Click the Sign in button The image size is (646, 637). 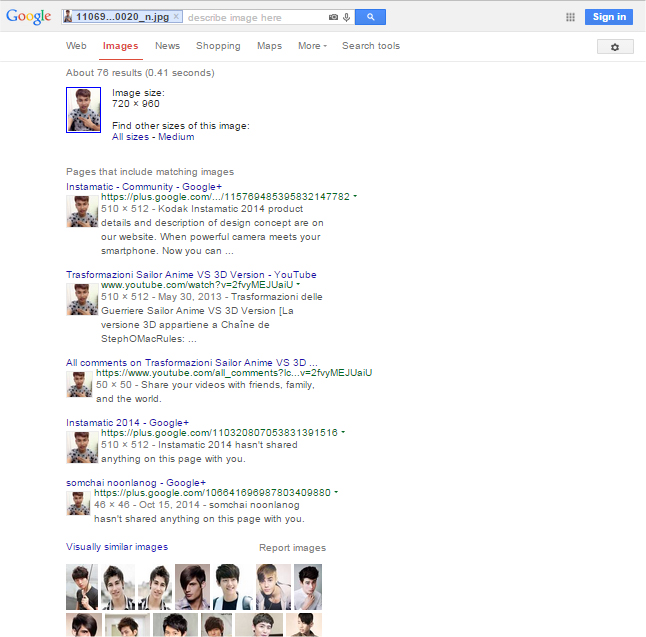pos(609,17)
